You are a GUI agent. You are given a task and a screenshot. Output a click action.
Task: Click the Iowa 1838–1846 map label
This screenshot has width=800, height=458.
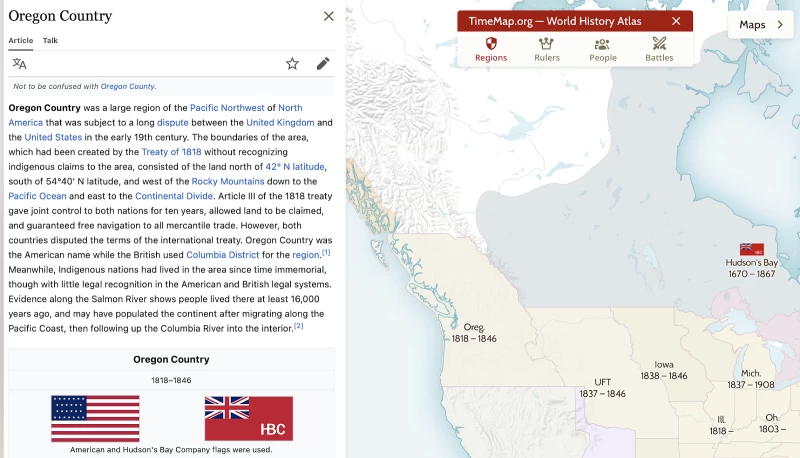tap(664, 370)
